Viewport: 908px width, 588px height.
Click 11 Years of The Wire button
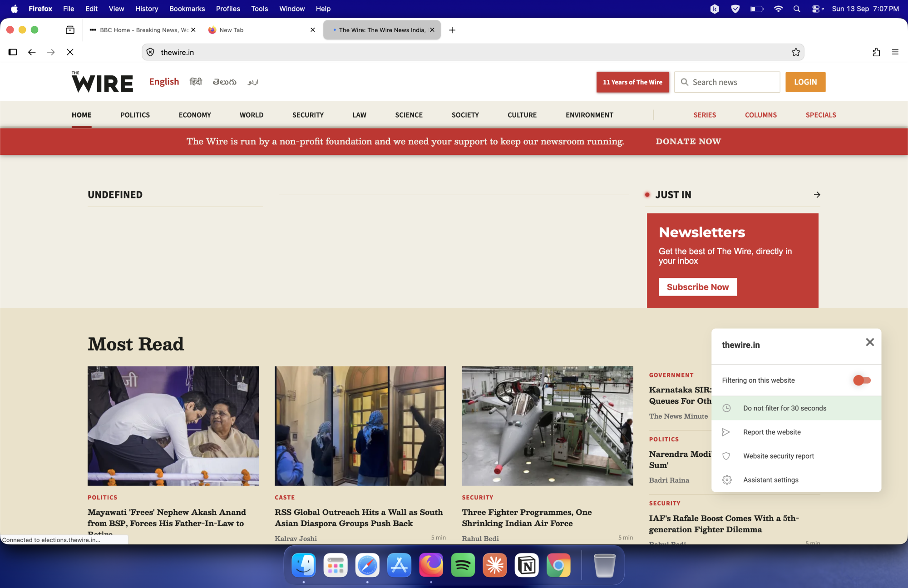click(x=632, y=82)
